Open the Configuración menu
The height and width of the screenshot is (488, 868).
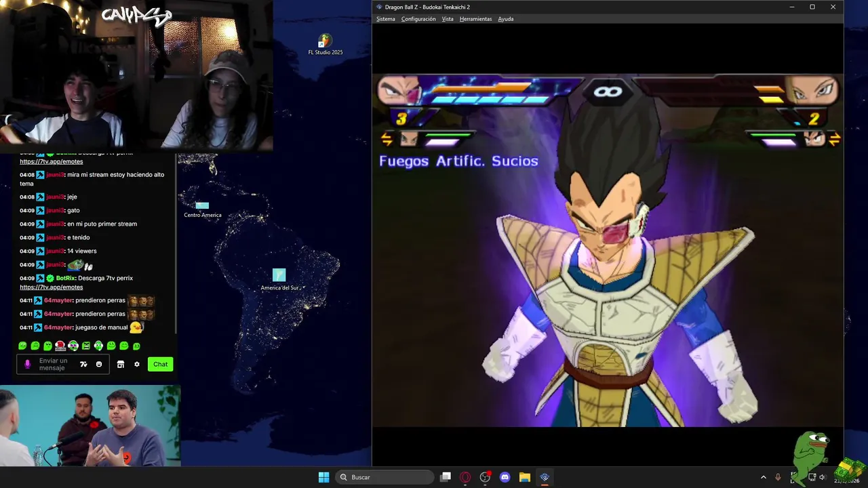coord(418,19)
